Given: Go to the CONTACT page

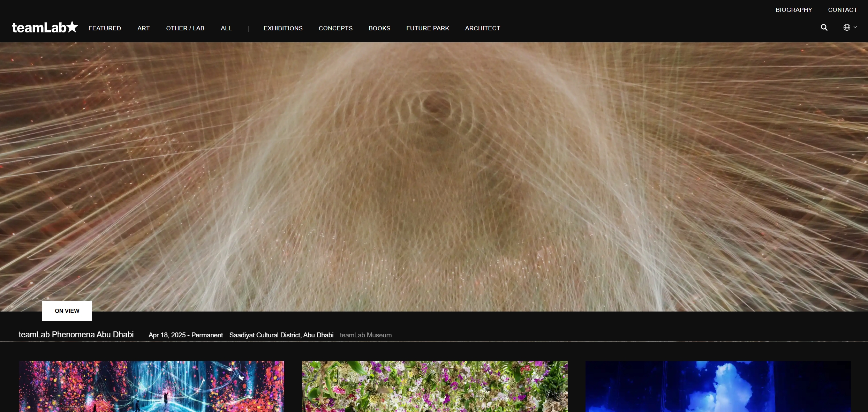Looking at the screenshot, I should point(843,10).
